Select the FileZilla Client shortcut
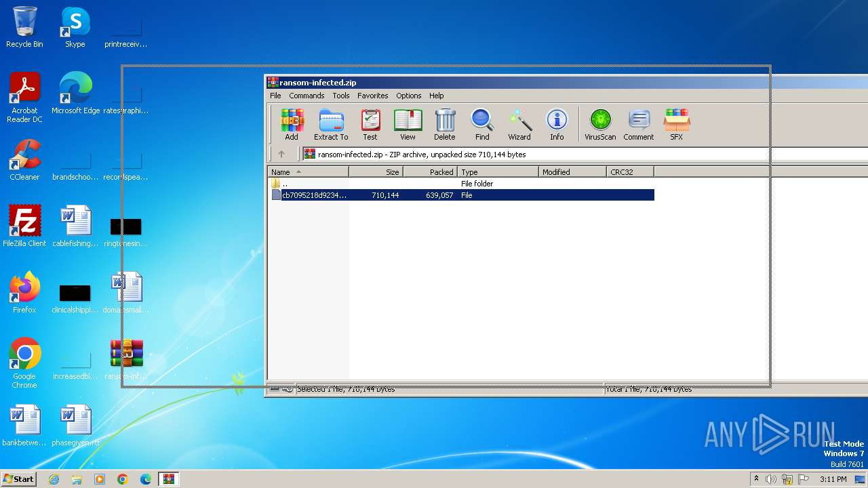 click(24, 226)
